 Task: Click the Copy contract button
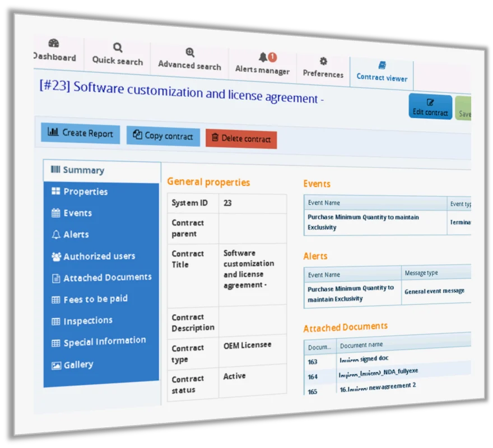click(x=163, y=136)
